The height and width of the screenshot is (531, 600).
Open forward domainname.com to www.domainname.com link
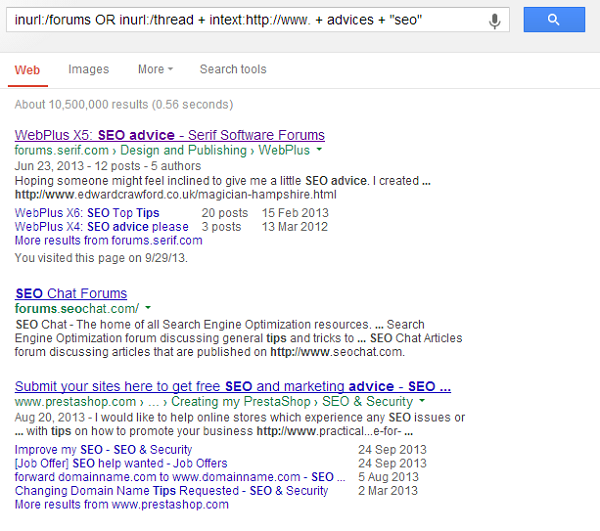coord(180,477)
